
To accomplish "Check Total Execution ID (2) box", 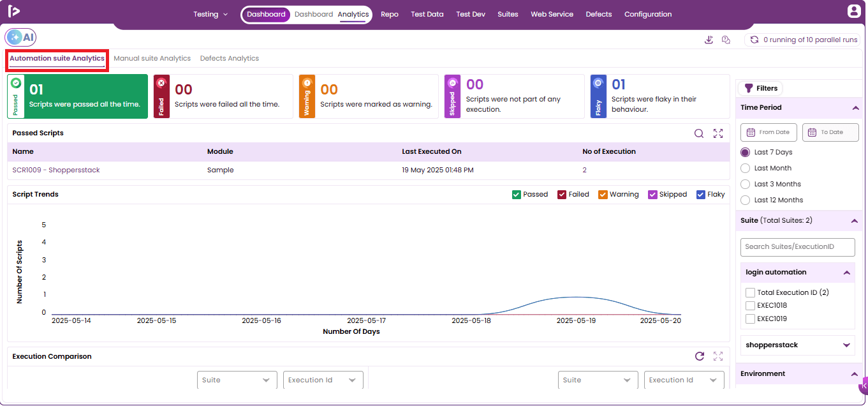I will [x=750, y=292].
